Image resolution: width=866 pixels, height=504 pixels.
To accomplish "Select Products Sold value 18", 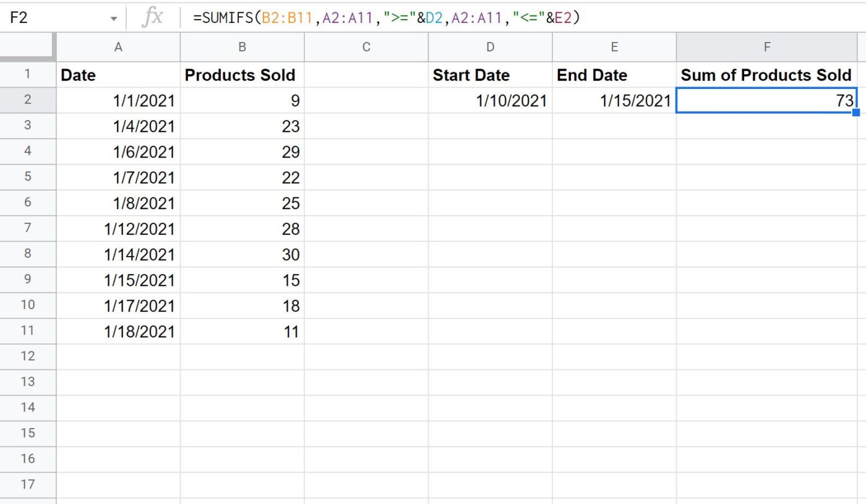I will (x=242, y=305).
